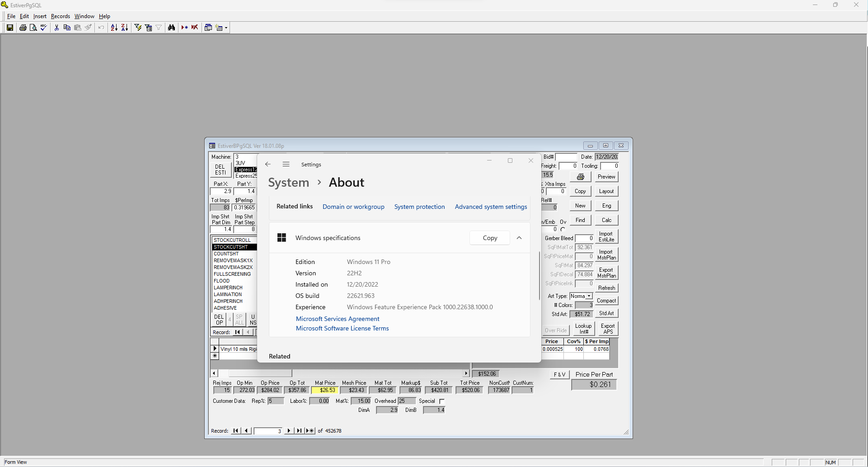Open the Window menu

84,16
